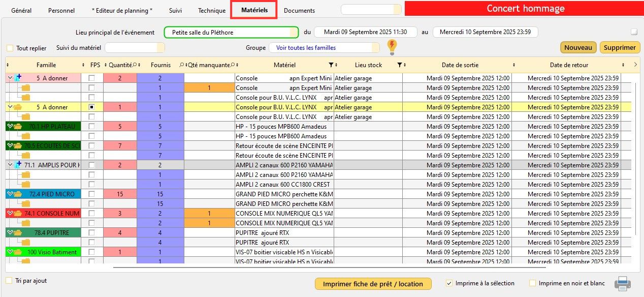Screen dimensions: 644x297
Task: Click Imprimer fiche de prêt / location
Action: click(373, 284)
